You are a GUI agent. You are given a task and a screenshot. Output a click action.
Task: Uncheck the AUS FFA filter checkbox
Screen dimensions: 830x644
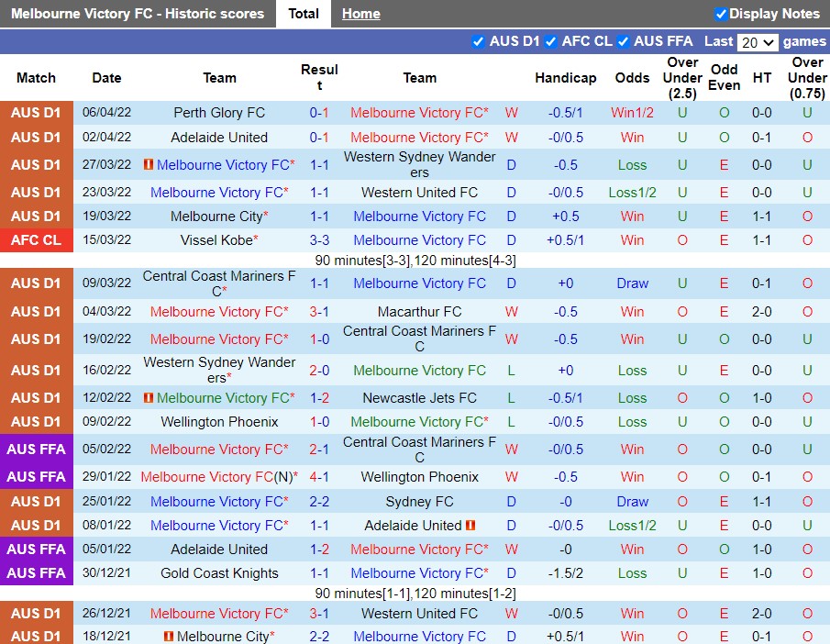623,41
